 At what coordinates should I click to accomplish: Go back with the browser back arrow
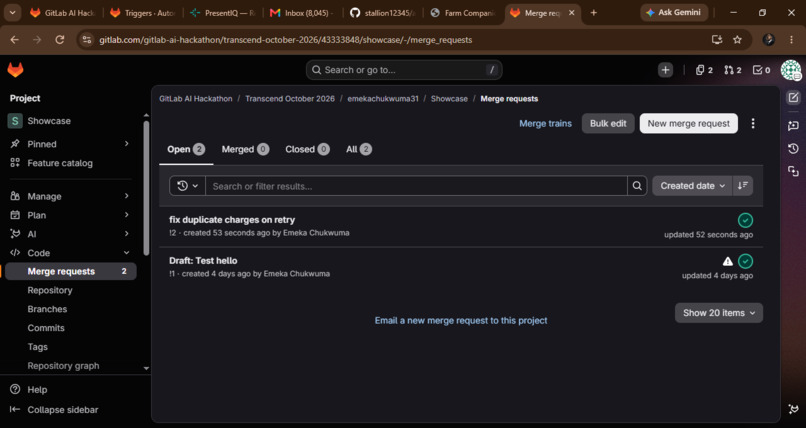coord(14,40)
